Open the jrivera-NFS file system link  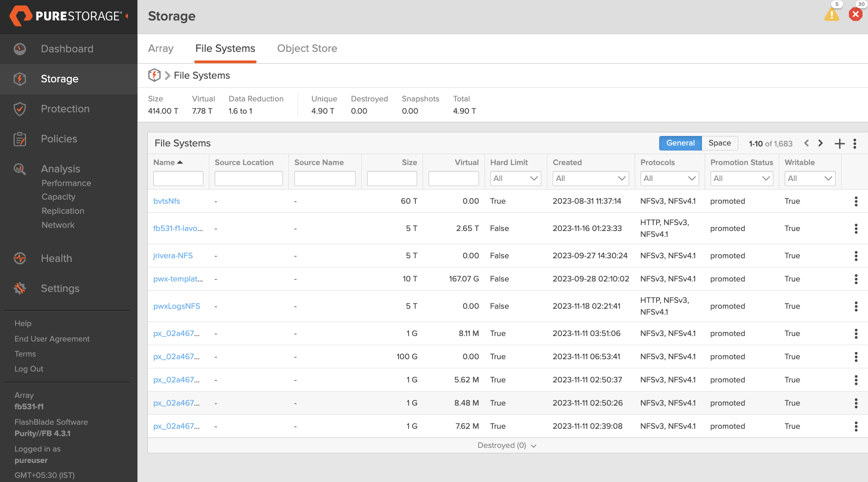(x=173, y=256)
